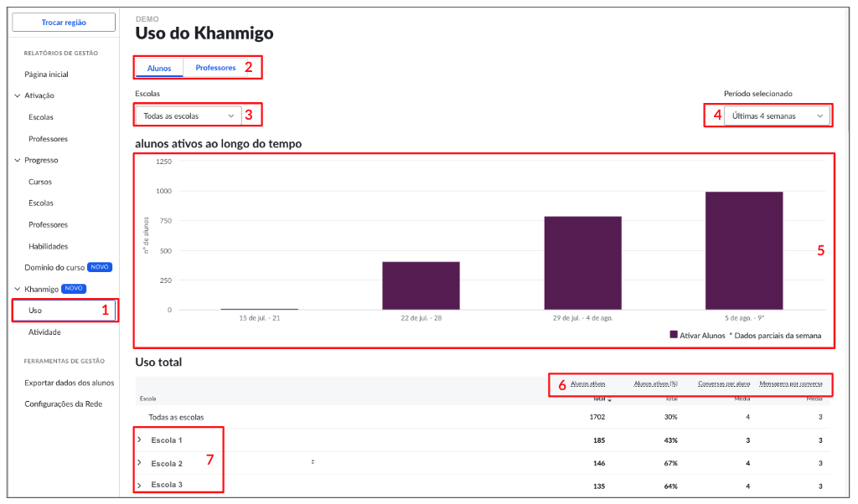Click the bar for 5 de ago. - 9
This screenshot has height=504, width=858.
coord(744,251)
